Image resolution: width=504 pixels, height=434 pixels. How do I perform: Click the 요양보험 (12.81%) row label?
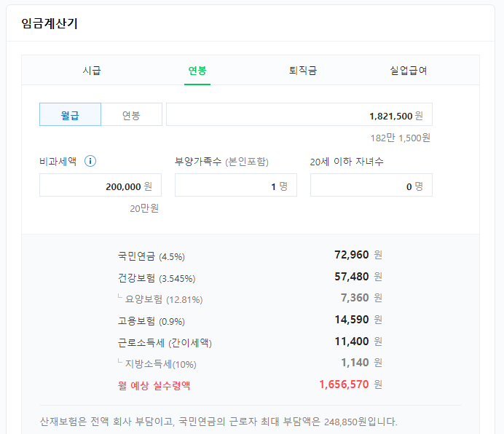pos(164,299)
